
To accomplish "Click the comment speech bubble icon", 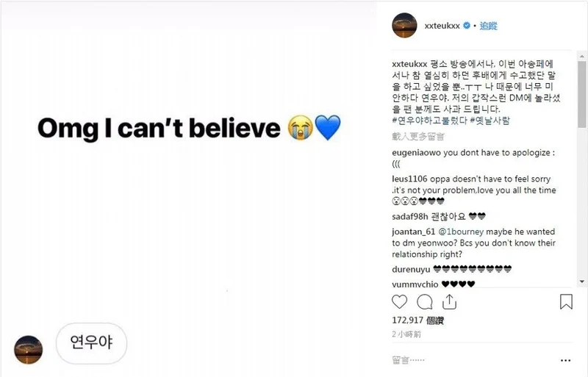I will [424, 302].
